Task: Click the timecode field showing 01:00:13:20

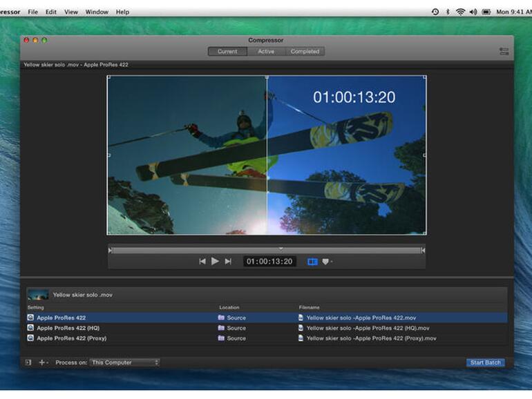Action: (x=269, y=262)
